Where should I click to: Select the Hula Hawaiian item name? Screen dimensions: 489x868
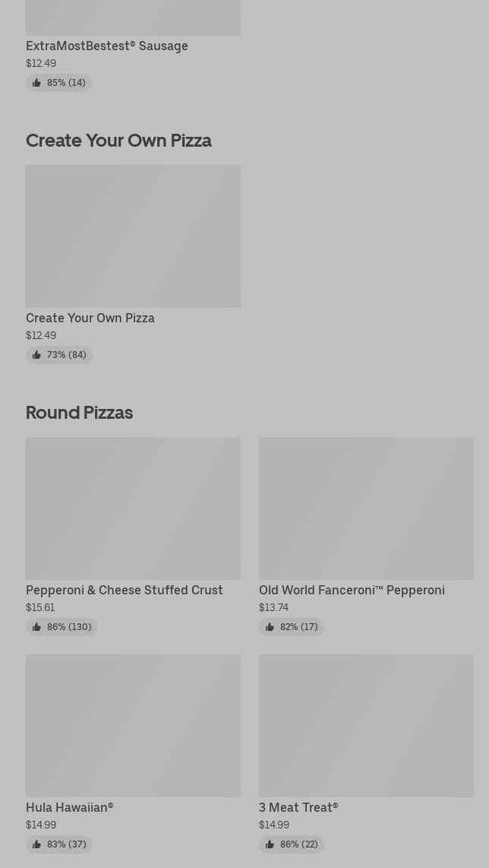click(x=70, y=808)
